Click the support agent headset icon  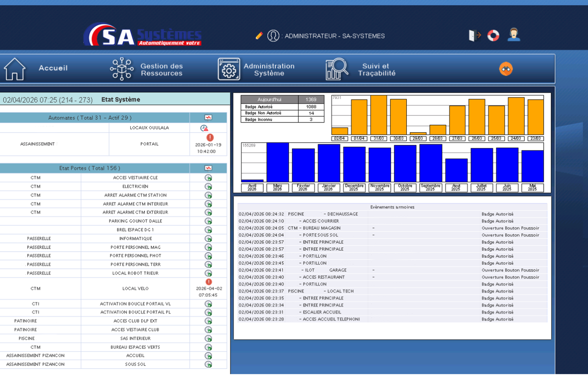(x=513, y=35)
